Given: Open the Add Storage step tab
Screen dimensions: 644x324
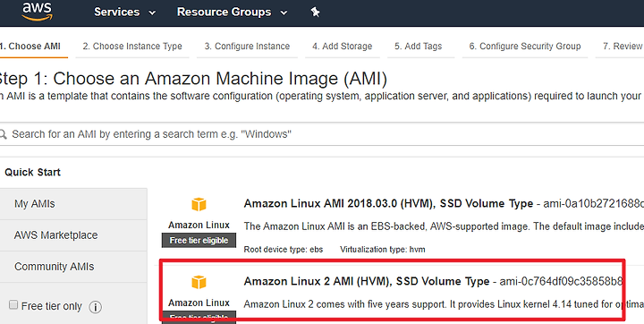Looking at the screenshot, I should coord(342,47).
